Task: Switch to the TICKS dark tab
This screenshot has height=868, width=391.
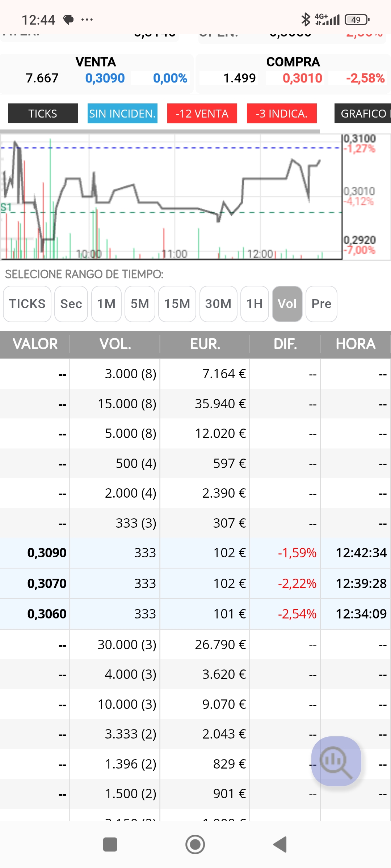Action: pyautogui.click(x=43, y=114)
